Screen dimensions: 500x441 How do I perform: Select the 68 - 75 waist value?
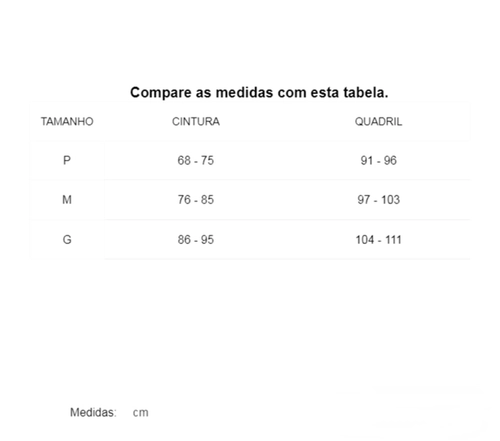coord(196,160)
